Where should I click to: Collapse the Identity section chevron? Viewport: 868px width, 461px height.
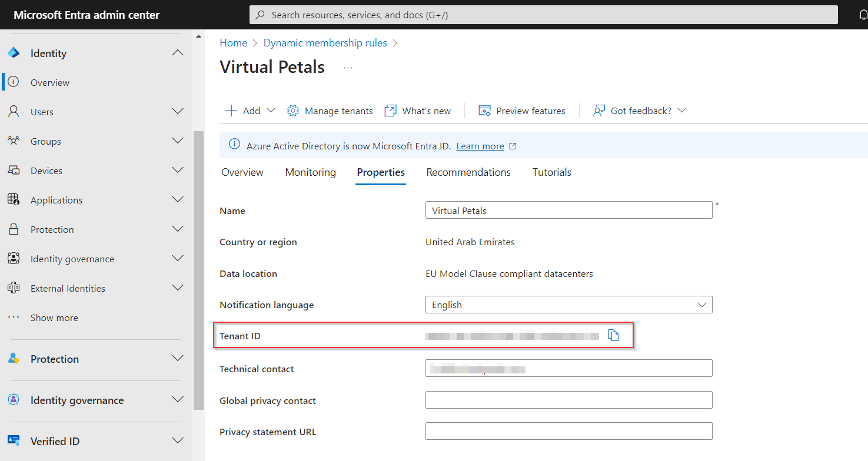[177, 53]
